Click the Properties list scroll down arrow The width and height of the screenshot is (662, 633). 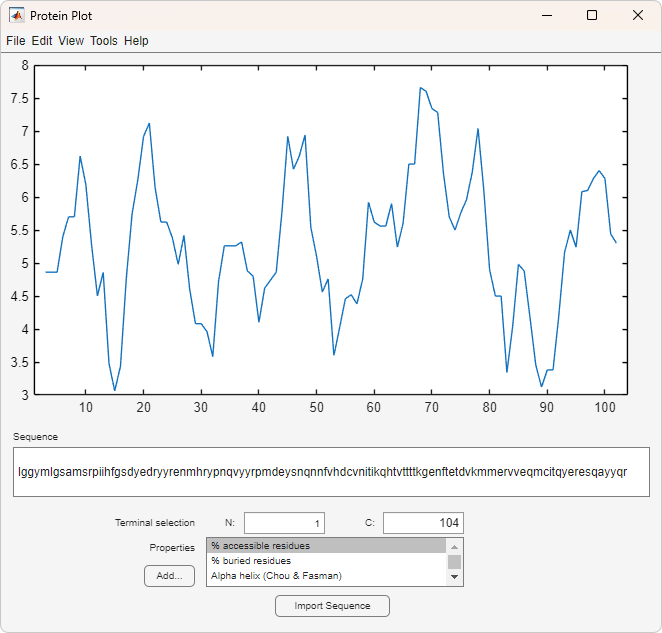[x=455, y=577]
